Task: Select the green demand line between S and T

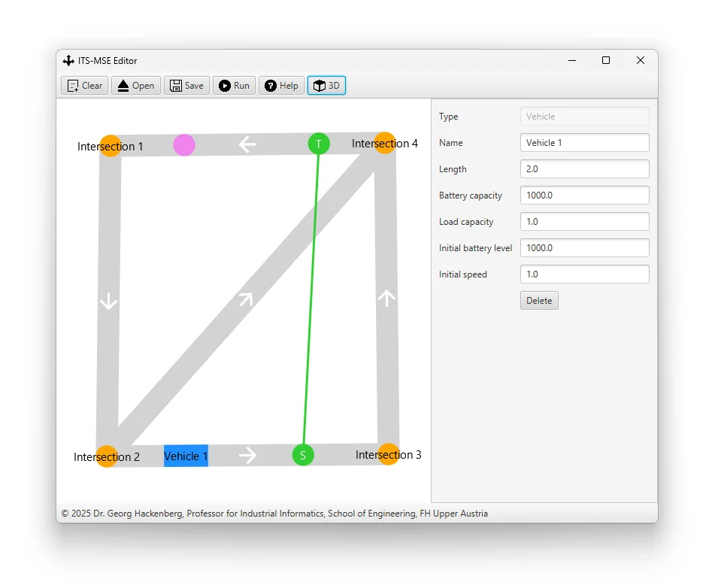Action: [311, 299]
